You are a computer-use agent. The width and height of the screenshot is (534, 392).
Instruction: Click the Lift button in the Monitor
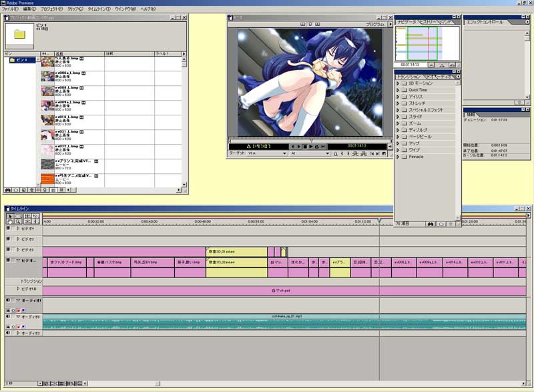355,154
